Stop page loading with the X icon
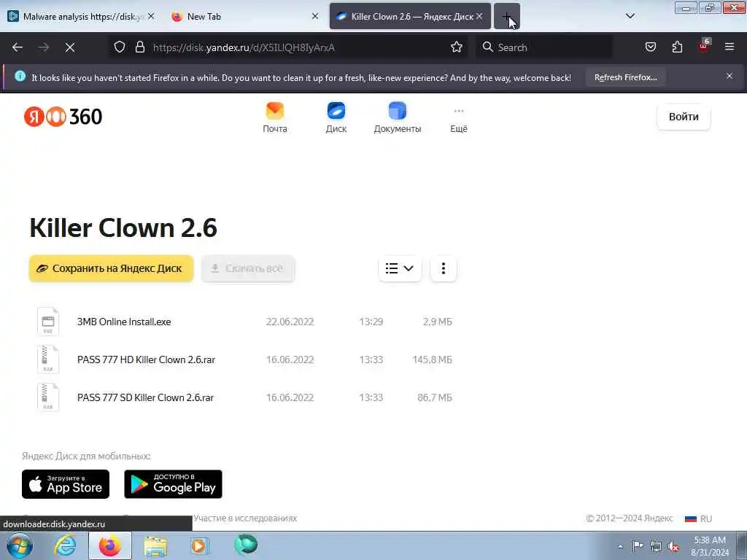 pyautogui.click(x=70, y=47)
